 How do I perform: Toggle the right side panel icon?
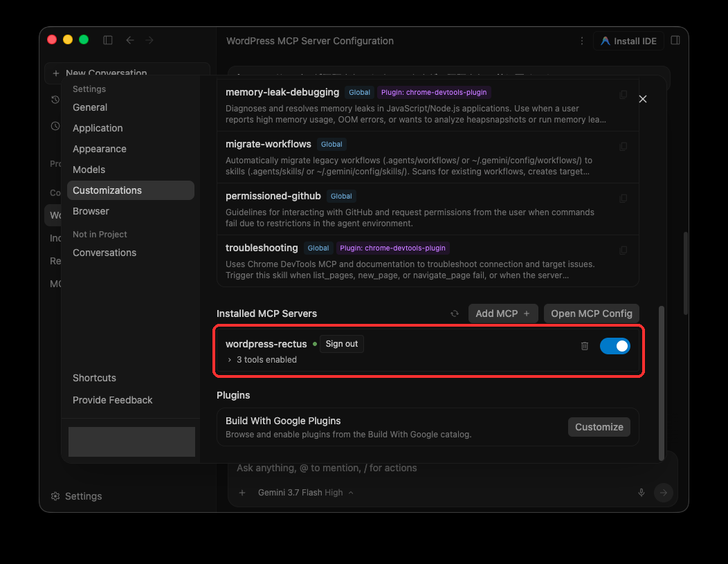point(675,40)
